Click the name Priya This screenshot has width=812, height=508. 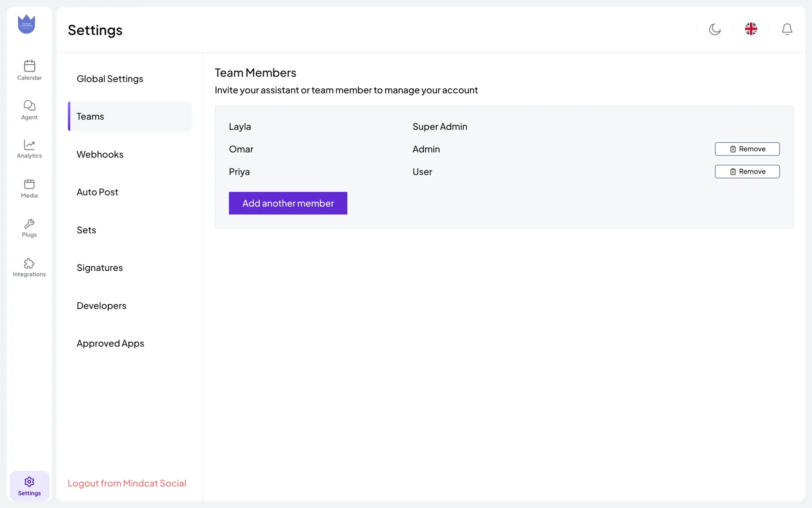coord(239,172)
